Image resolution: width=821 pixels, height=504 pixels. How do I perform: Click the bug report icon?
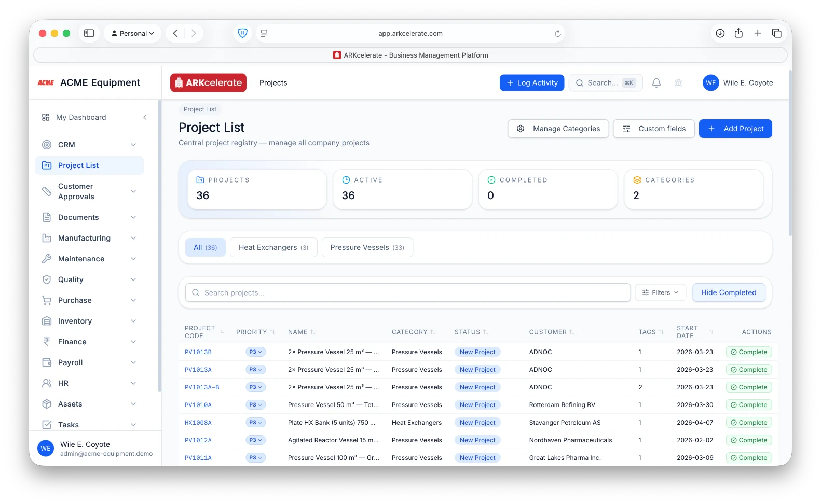(x=678, y=83)
